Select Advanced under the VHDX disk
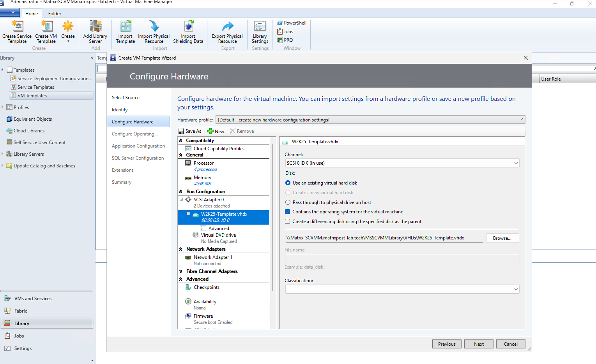Viewport: 596px width, 364px height. pyautogui.click(x=219, y=229)
